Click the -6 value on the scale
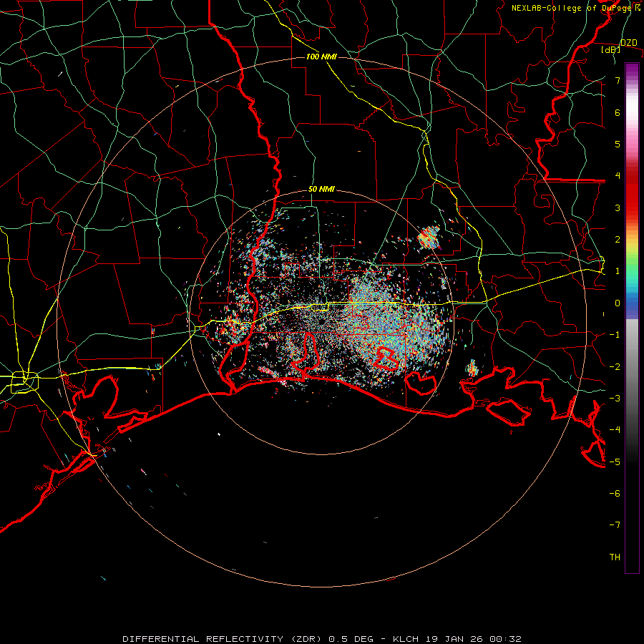Viewport: 644px width, 644px height. coord(615,494)
